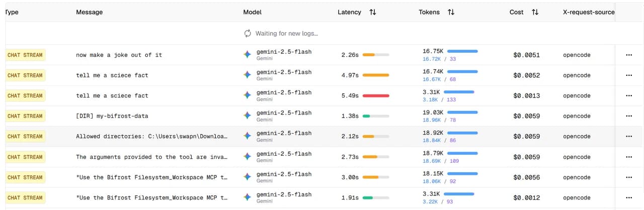644x210 pixels.
Task: Click the $0.0051 cost value
Action: 526,55
